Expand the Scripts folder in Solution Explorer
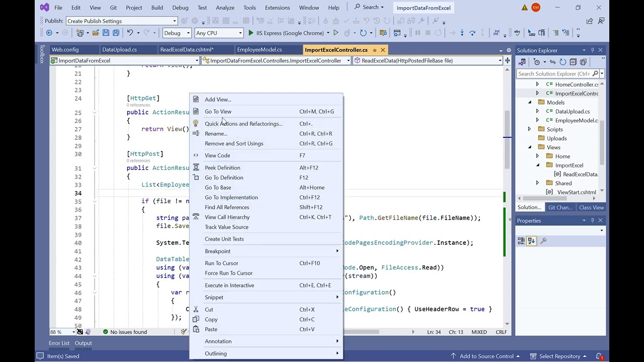 tap(529, 129)
